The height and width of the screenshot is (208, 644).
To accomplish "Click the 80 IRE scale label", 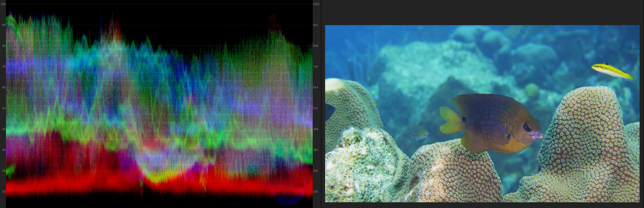I will [3, 46].
